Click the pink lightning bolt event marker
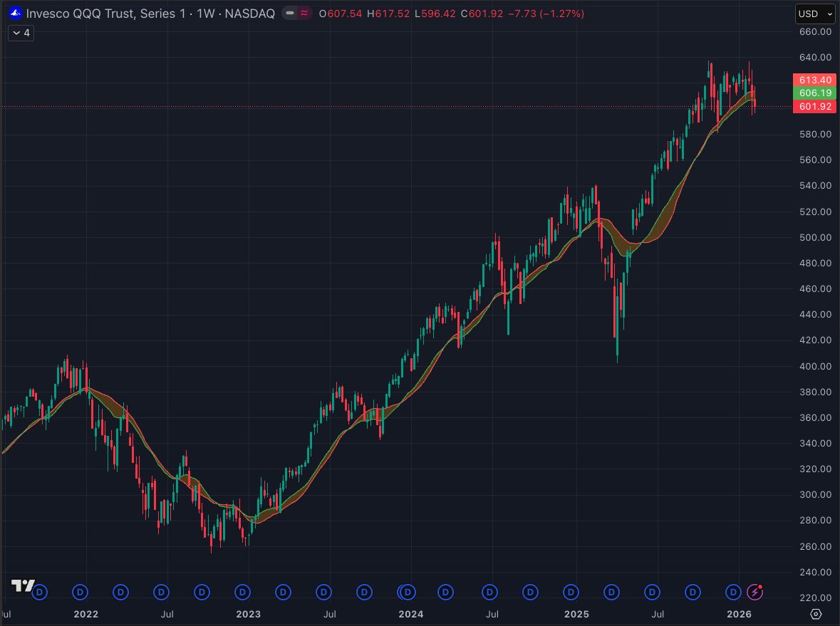840x626 pixels. [x=755, y=592]
